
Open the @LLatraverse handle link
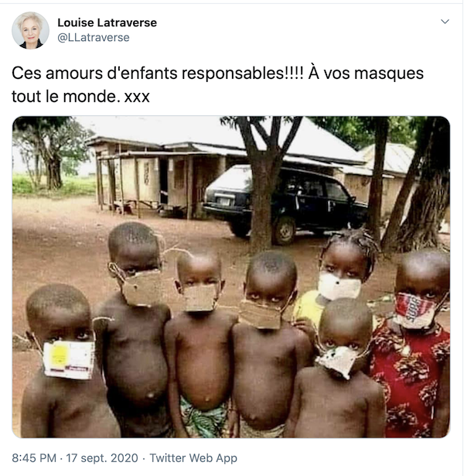[x=94, y=37]
